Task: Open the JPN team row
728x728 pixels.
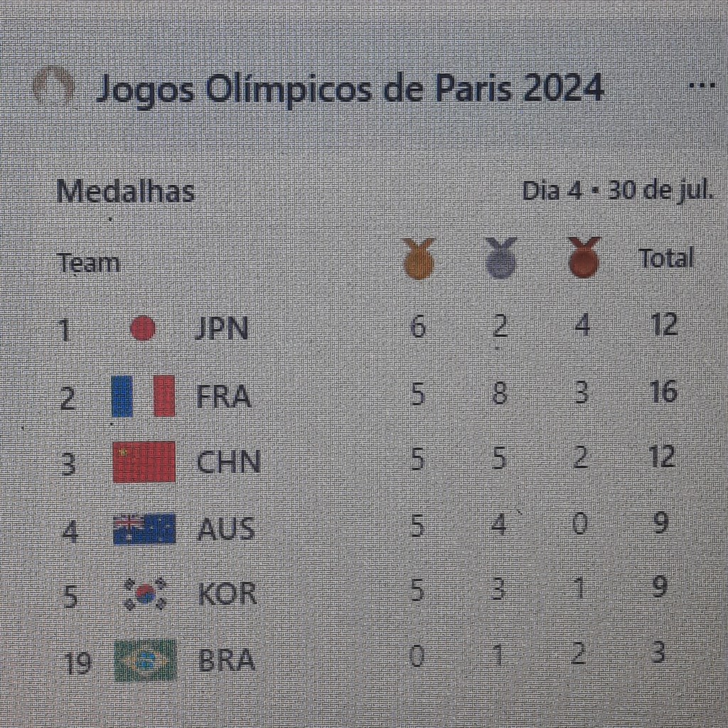Action: (222, 329)
